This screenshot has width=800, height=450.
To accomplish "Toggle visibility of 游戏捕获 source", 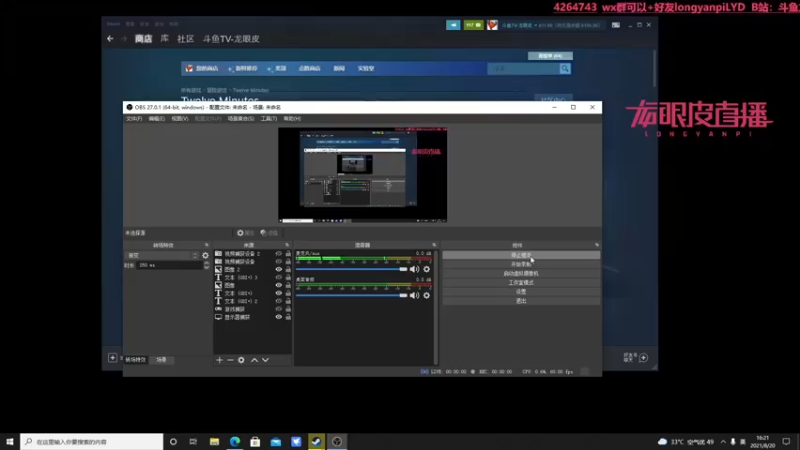I will [x=279, y=309].
